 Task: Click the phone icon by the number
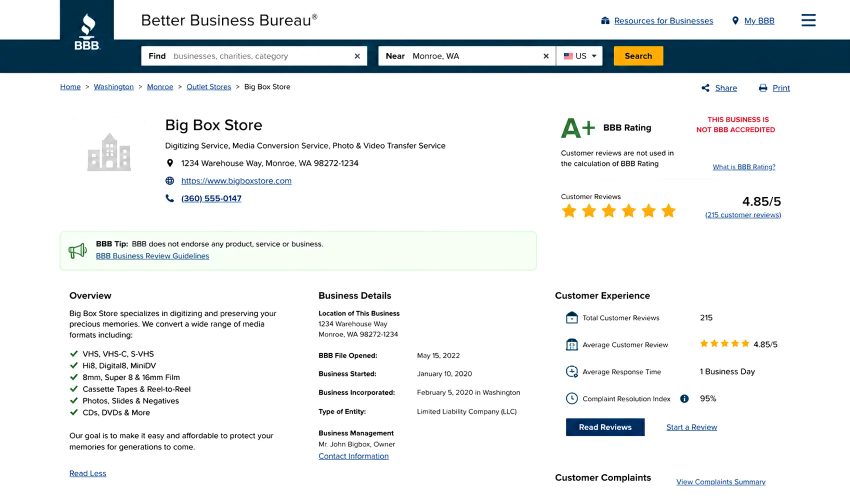[x=170, y=198]
